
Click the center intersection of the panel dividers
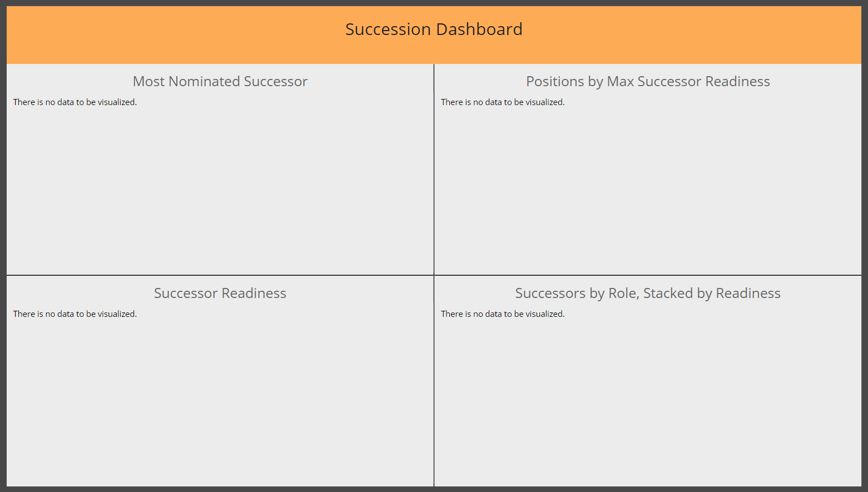[434, 275]
